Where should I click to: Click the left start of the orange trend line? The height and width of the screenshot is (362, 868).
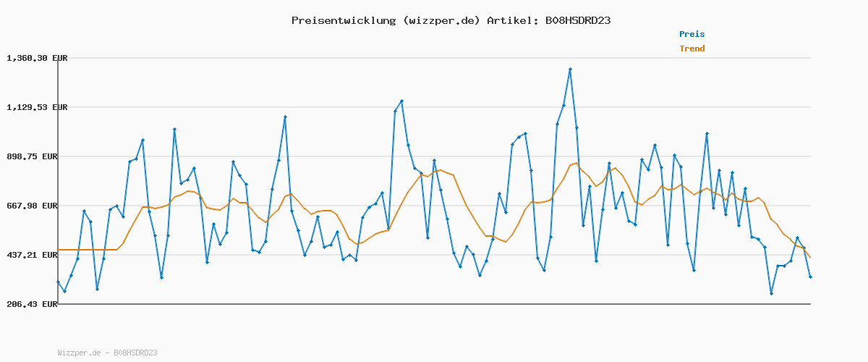[59, 250]
